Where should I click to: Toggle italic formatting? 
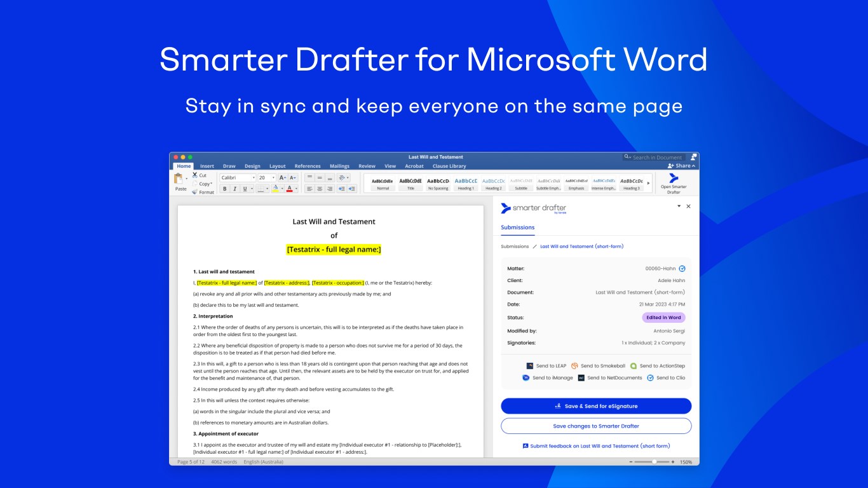[234, 189]
